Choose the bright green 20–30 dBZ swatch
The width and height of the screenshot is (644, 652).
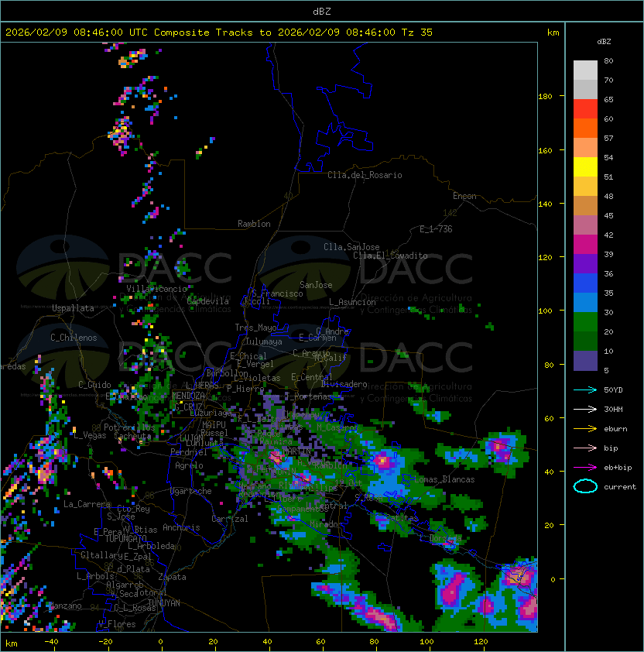585,322
